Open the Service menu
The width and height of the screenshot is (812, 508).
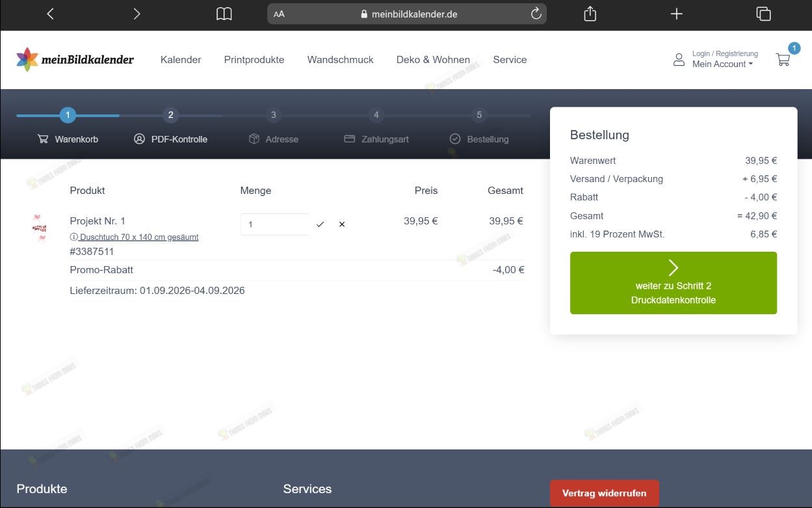click(510, 60)
